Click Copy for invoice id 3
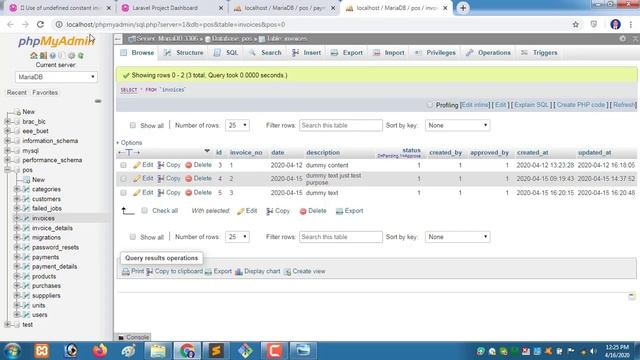The height and width of the screenshot is (360, 640). [x=169, y=165]
